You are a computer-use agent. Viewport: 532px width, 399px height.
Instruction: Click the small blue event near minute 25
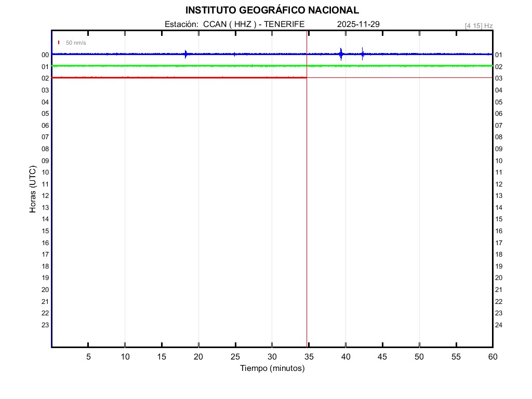235,54
